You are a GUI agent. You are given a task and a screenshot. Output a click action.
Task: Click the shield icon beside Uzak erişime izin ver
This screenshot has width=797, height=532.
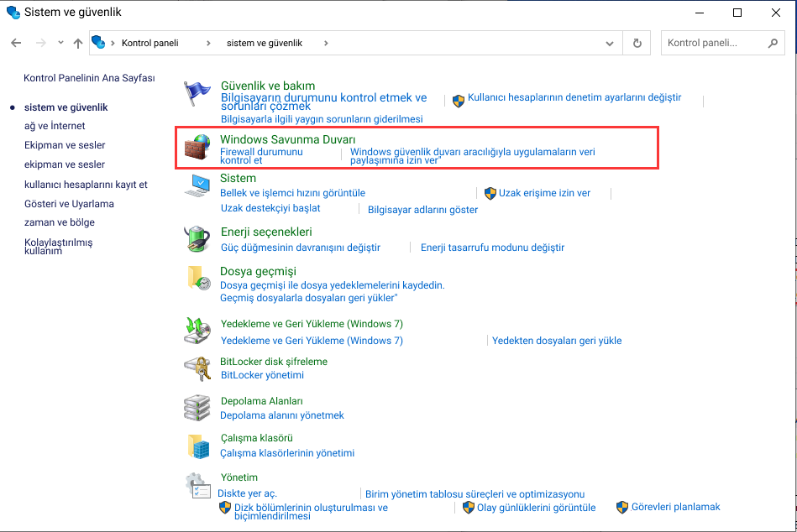[x=490, y=193]
